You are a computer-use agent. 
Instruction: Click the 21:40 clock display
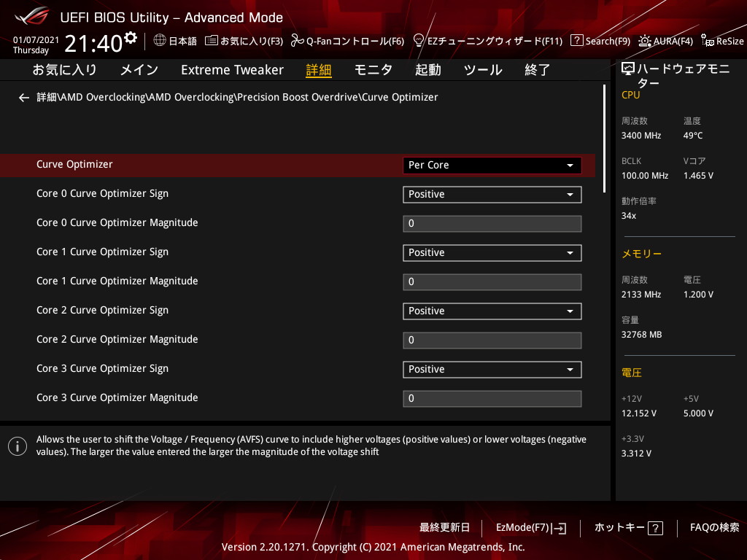93,43
